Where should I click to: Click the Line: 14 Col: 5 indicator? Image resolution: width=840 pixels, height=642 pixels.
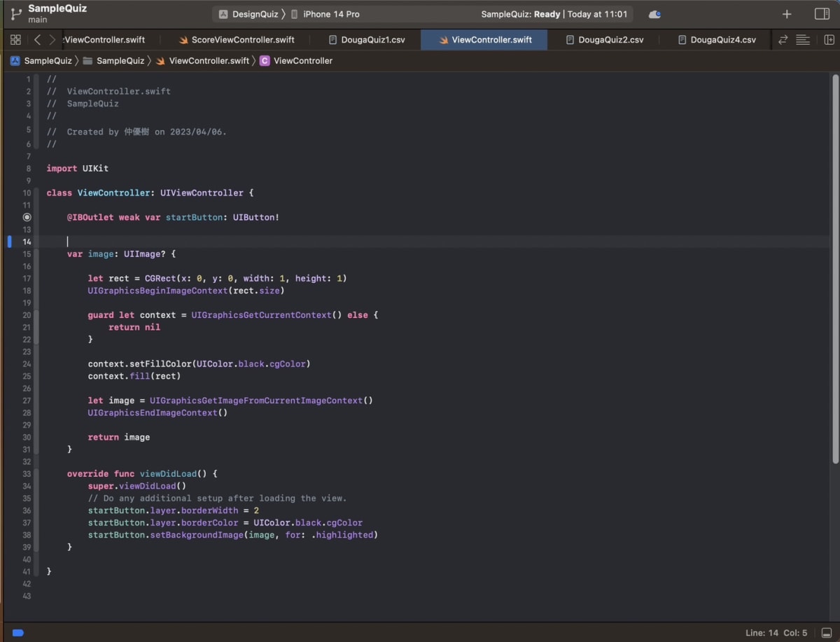click(776, 633)
